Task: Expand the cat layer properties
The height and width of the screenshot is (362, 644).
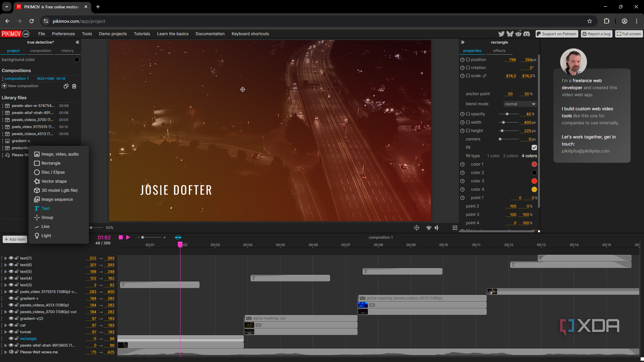Action: (x=5, y=325)
